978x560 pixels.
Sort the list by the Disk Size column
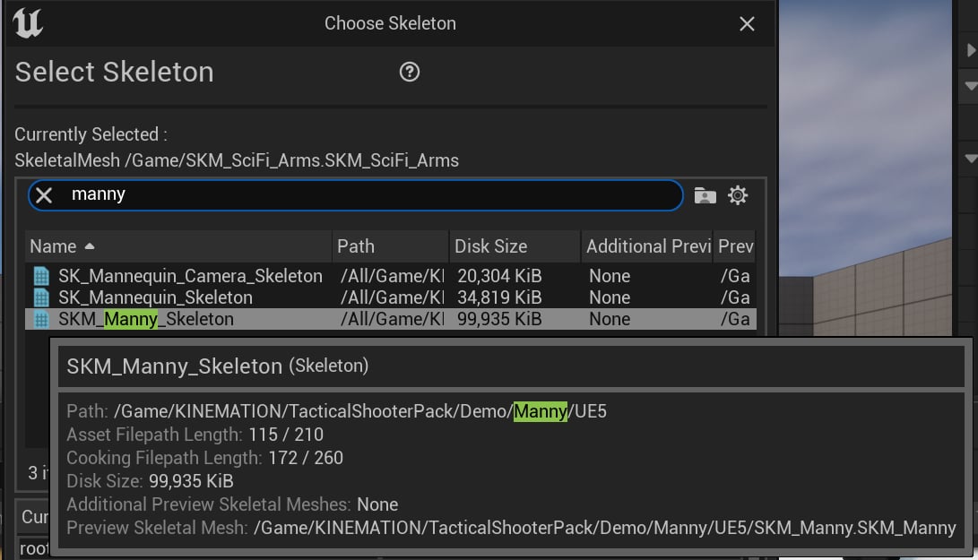[x=514, y=246]
